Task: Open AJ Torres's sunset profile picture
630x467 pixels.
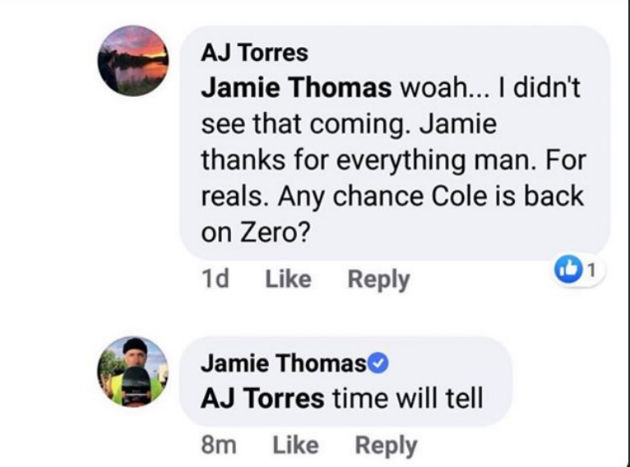Action: (x=133, y=61)
